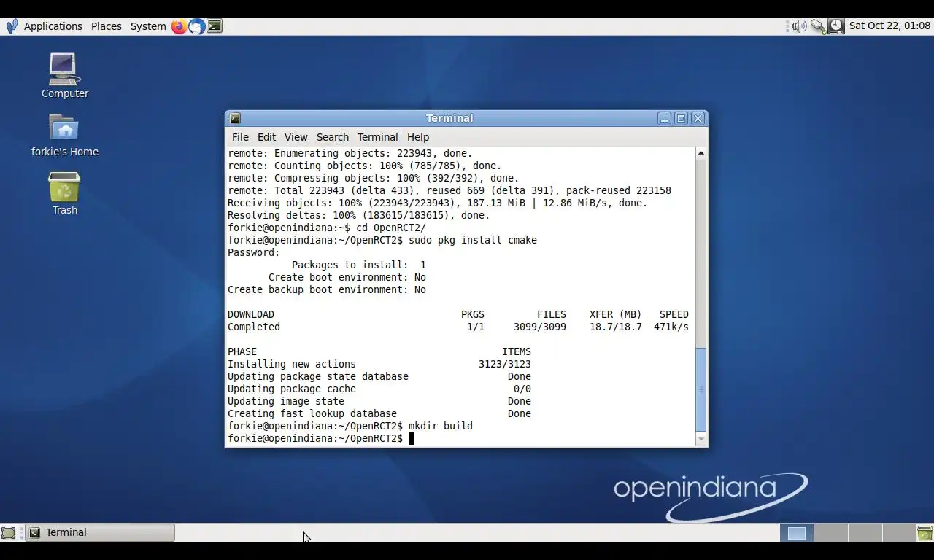Click the 'DOWNLOAD' column header text
934x560 pixels.
pos(251,314)
